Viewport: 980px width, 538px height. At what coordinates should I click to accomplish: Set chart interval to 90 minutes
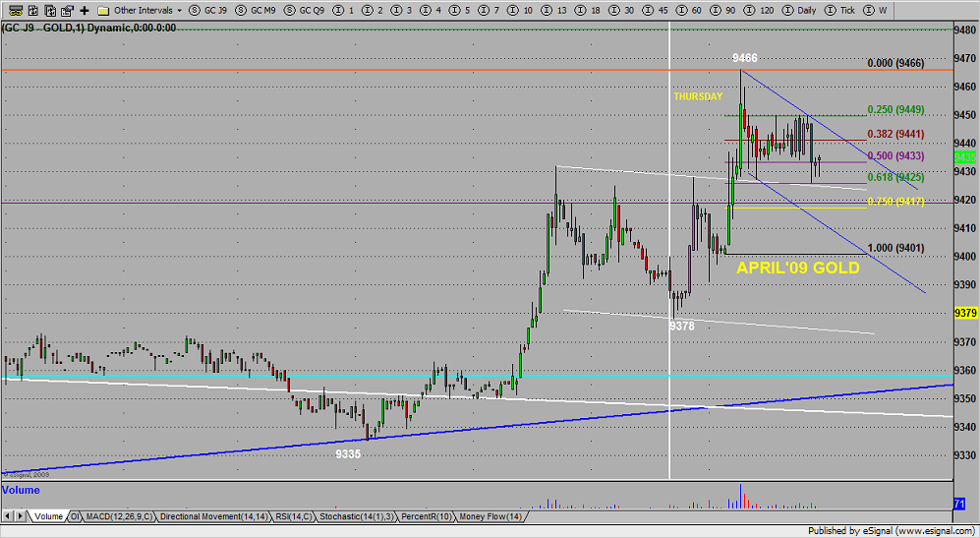point(723,11)
